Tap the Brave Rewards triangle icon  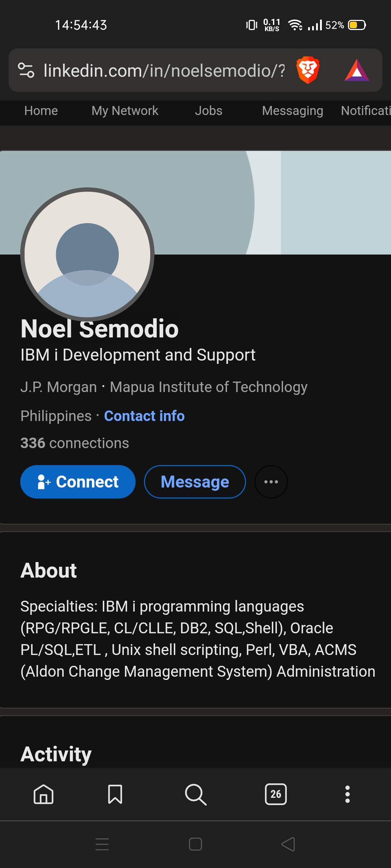click(x=357, y=70)
